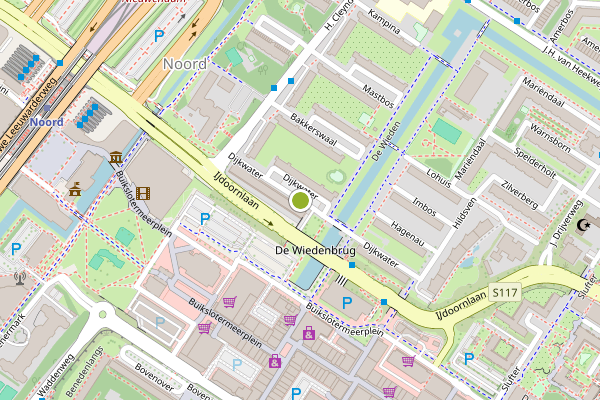Click the shopping cart icon at bottom edge
This screenshot has width=600, height=400.
[390, 392]
